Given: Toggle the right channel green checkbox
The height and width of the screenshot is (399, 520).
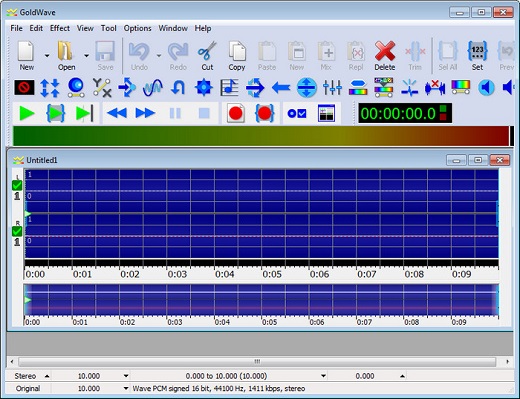Looking at the screenshot, I should coord(17,231).
